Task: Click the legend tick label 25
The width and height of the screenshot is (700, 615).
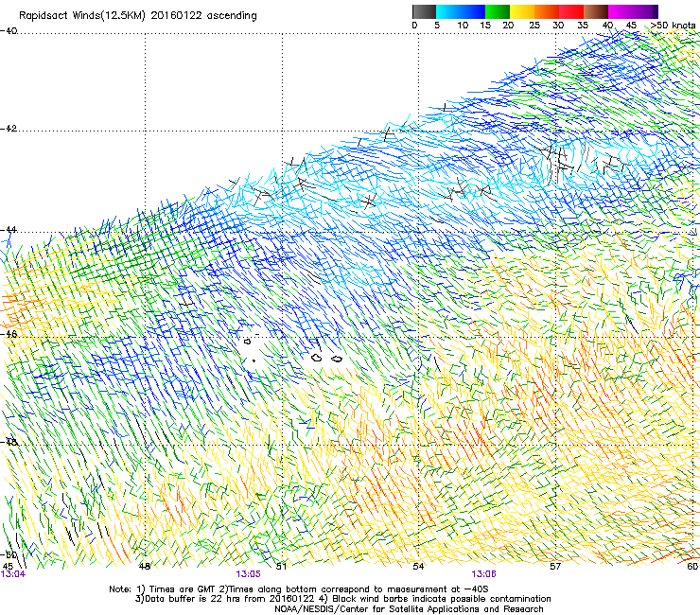Action: tap(534, 26)
